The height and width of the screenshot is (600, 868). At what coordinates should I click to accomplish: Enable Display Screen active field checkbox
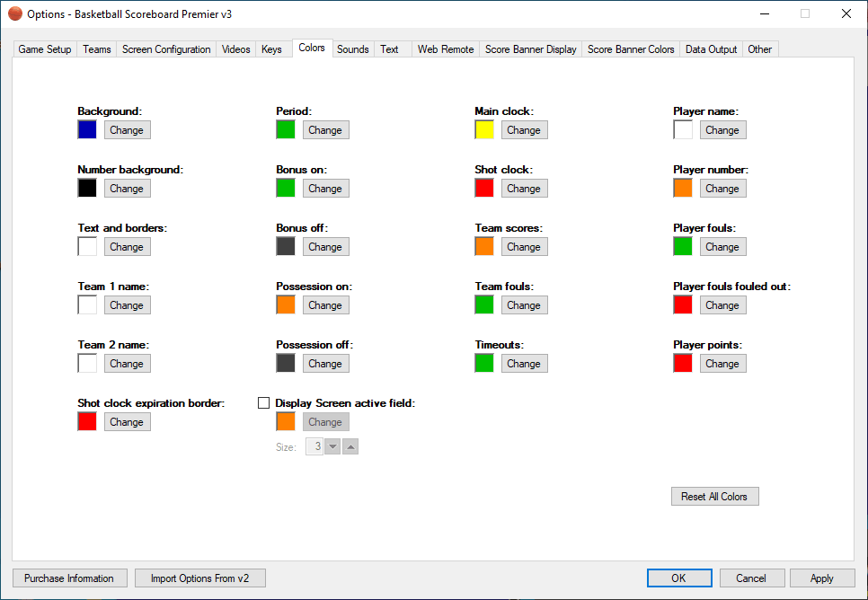264,403
